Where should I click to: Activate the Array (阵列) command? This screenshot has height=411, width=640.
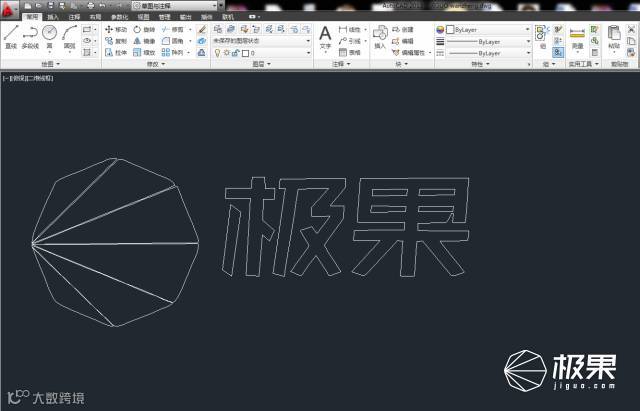tap(173, 52)
